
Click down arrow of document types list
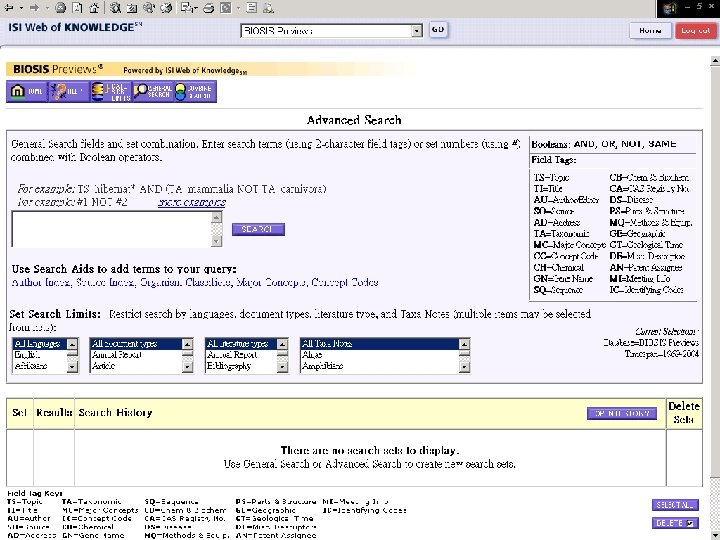[187, 366]
